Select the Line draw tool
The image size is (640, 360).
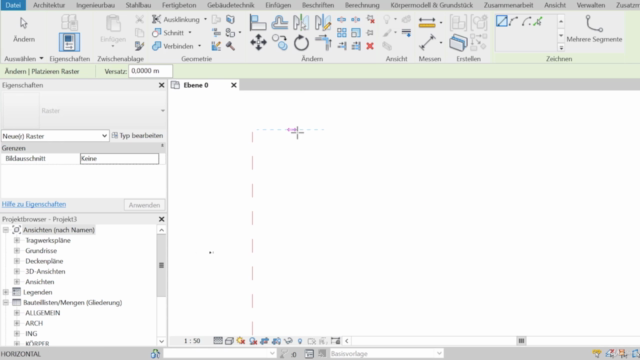click(502, 21)
